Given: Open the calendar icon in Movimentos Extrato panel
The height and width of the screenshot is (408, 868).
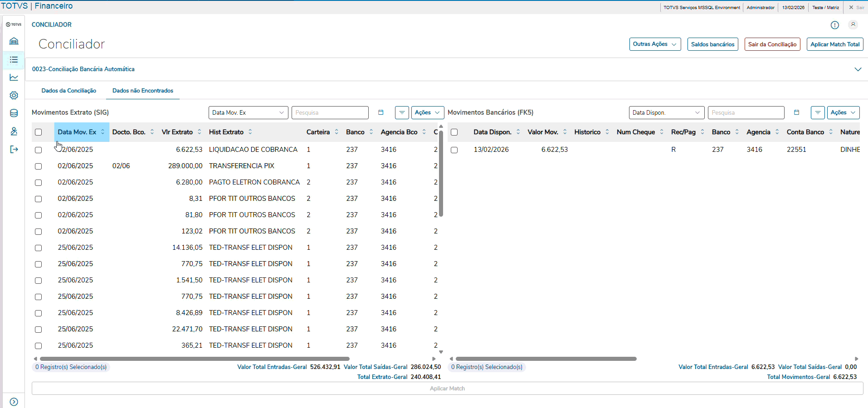Looking at the screenshot, I should (381, 112).
